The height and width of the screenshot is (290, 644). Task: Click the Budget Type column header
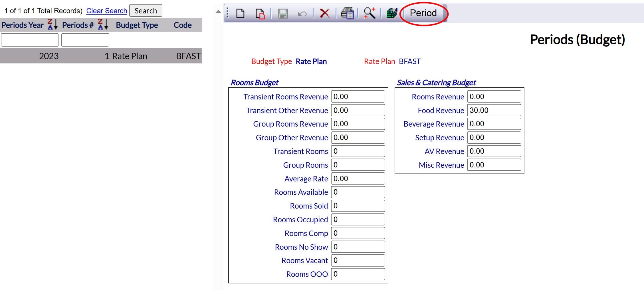click(137, 25)
